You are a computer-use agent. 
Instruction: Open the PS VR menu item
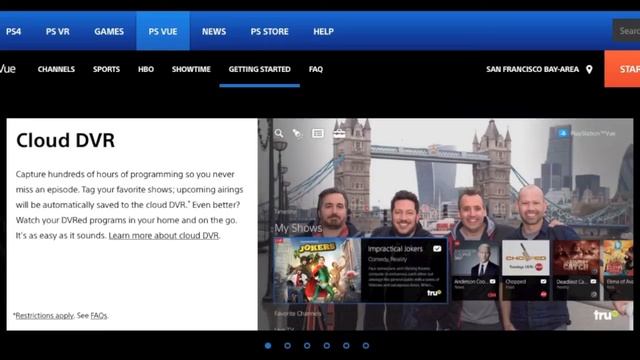(58, 31)
